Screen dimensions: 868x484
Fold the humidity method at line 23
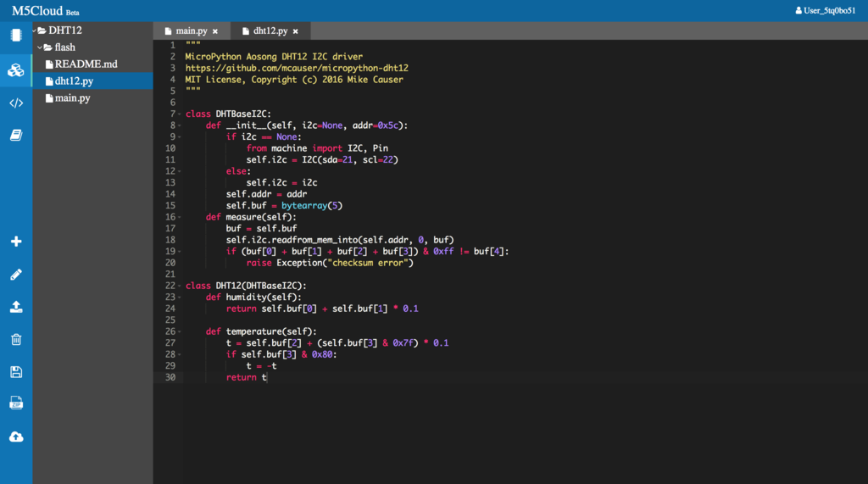180,298
